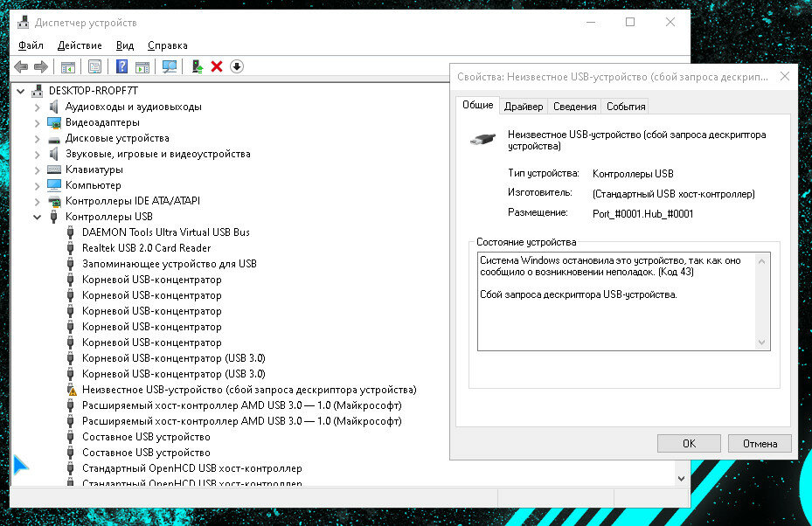
Task: Click the speaker icon of Аудиовходы и аудиовыходы
Action: coord(54,107)
